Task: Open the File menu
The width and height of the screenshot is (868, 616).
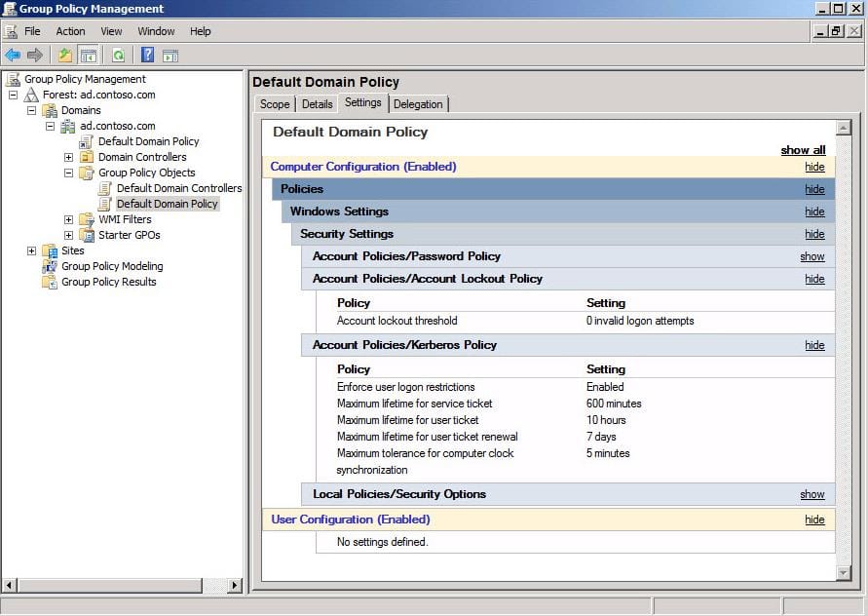Action: click(32, 31)
